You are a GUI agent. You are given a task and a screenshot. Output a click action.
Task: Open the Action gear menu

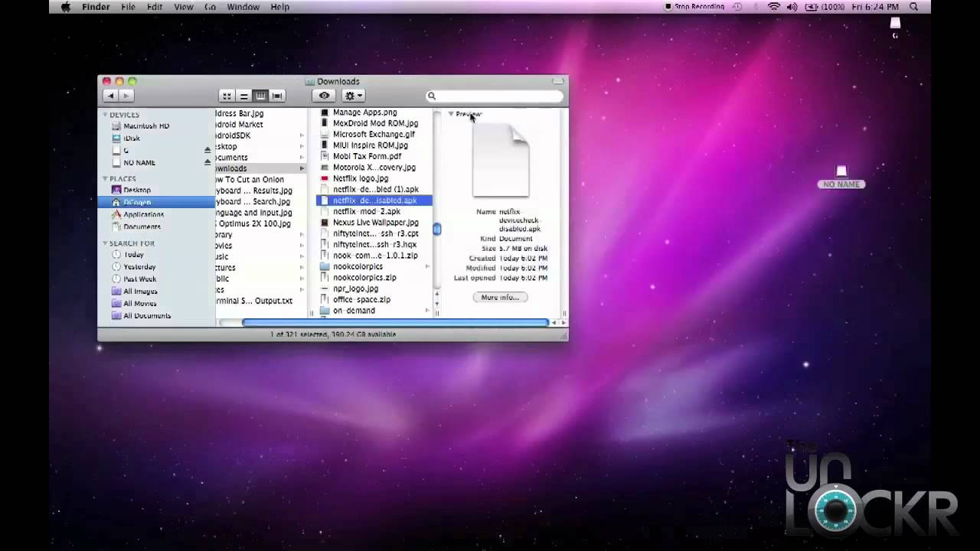[x=353, y=96]
